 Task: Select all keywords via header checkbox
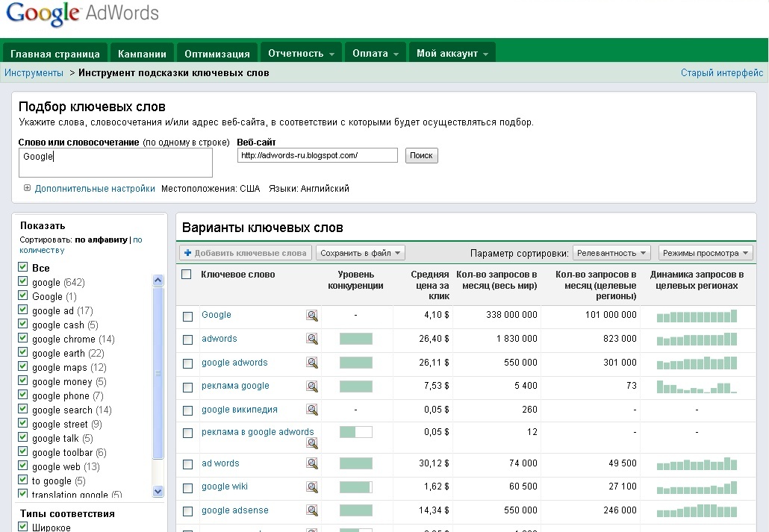pos(187,274)
